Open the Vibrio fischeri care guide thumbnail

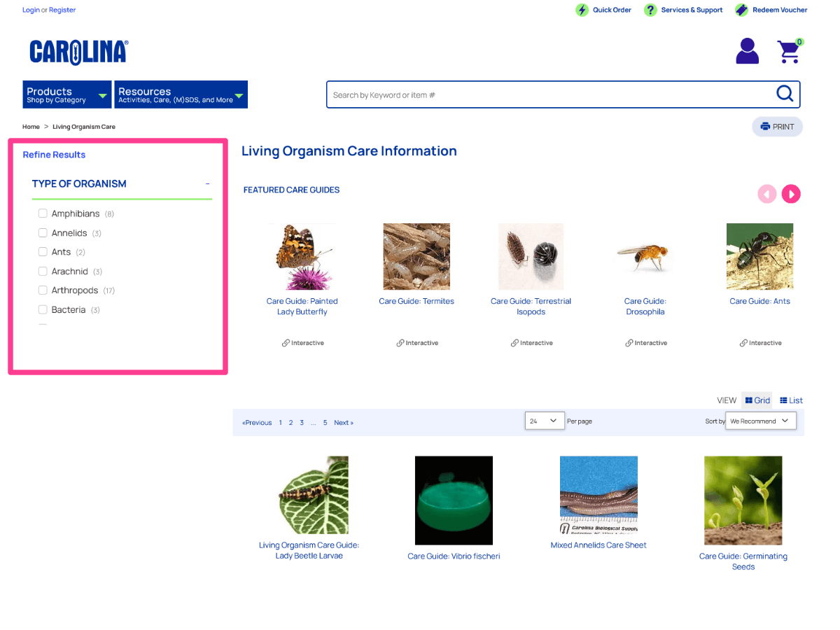tap(454, 500)
